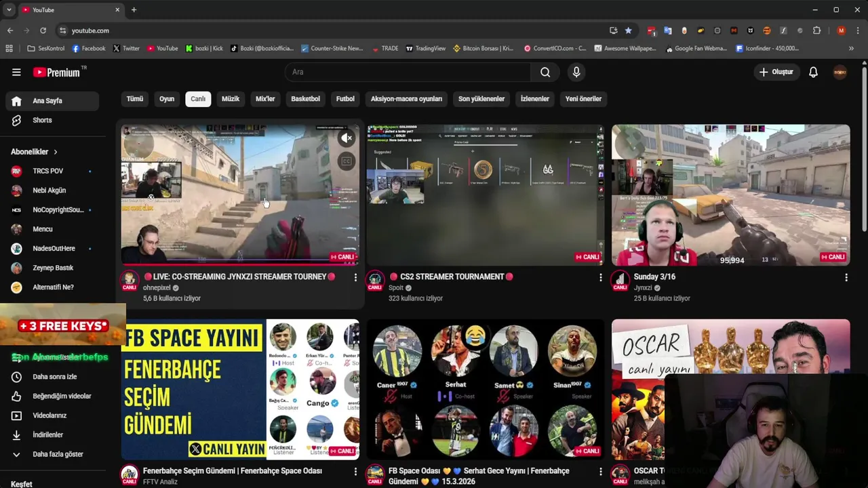Click the Oluştur create button
This screenshot has height=488, width=868.
[x=776, y=72]
